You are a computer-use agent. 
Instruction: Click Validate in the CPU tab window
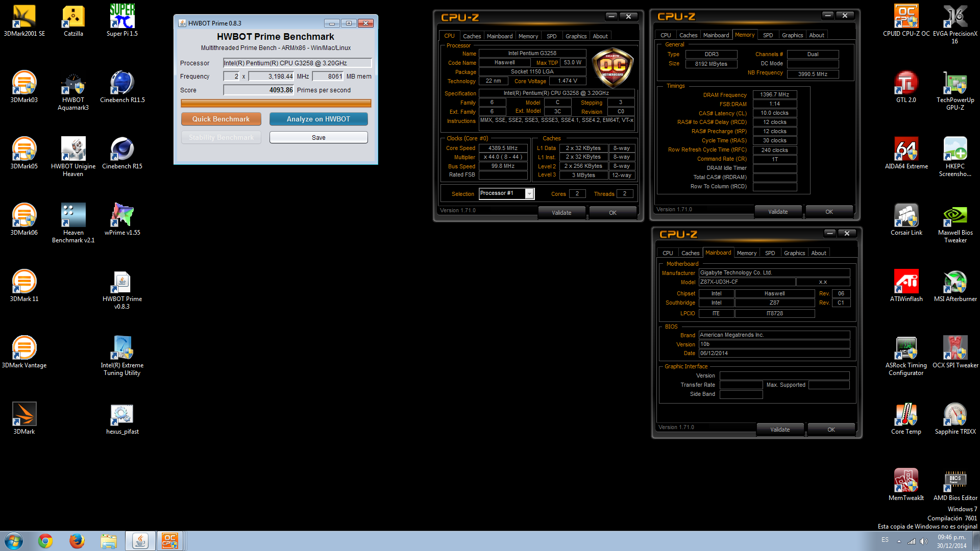coord(561,213)
